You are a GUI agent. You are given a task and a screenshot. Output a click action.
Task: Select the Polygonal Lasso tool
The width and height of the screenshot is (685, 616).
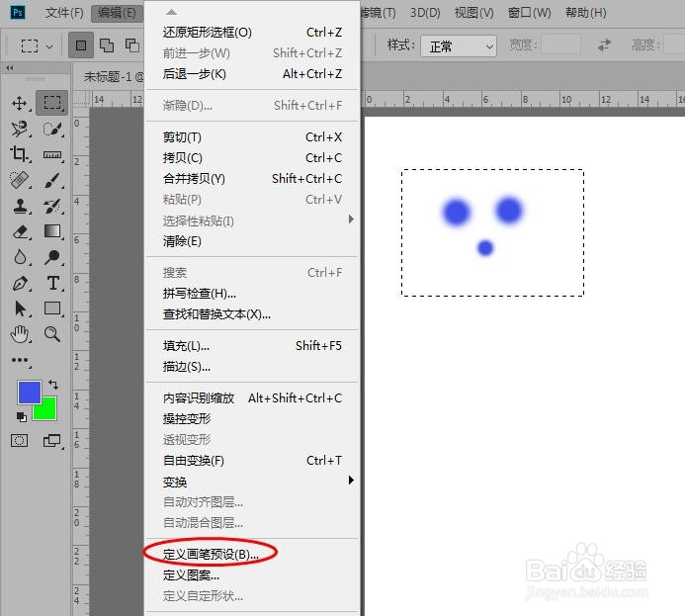tap(19, 129)
